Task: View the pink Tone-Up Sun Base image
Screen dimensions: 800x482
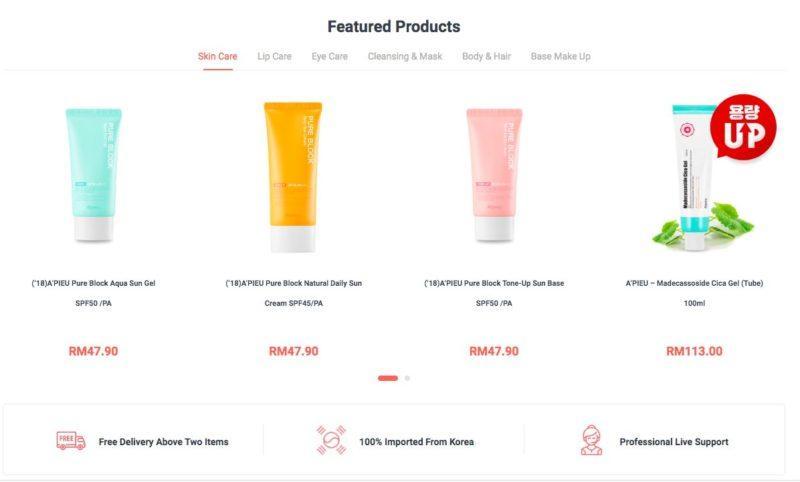Action: tap(494, 174)
